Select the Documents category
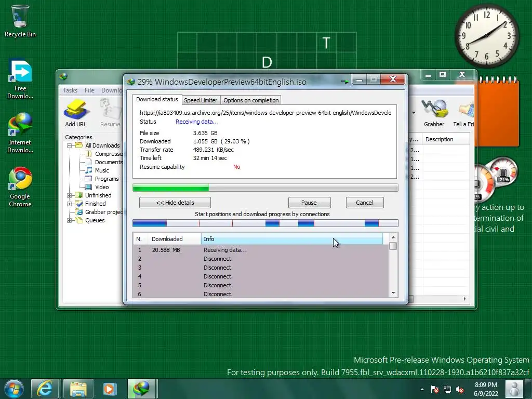532x399 pixels. coord(104,162)
